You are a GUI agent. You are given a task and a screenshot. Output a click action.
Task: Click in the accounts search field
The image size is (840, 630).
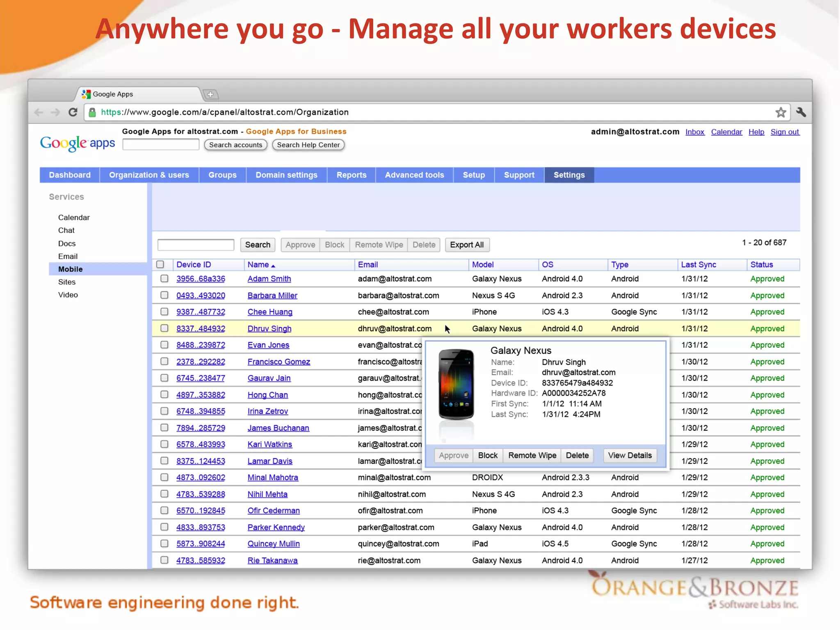(161, 145)
